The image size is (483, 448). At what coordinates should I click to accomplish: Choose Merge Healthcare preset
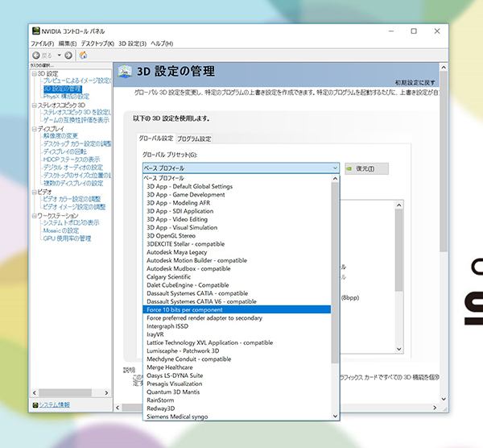point(237,367)
